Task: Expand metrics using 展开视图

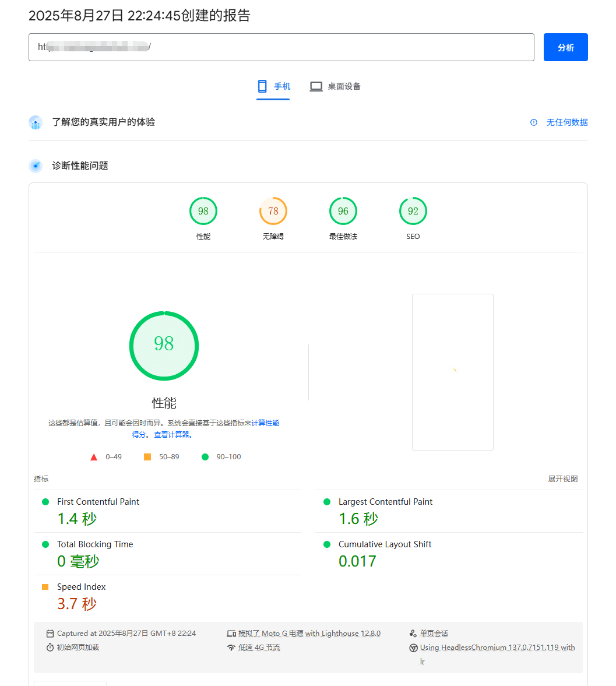Action: tap(562, 479)
